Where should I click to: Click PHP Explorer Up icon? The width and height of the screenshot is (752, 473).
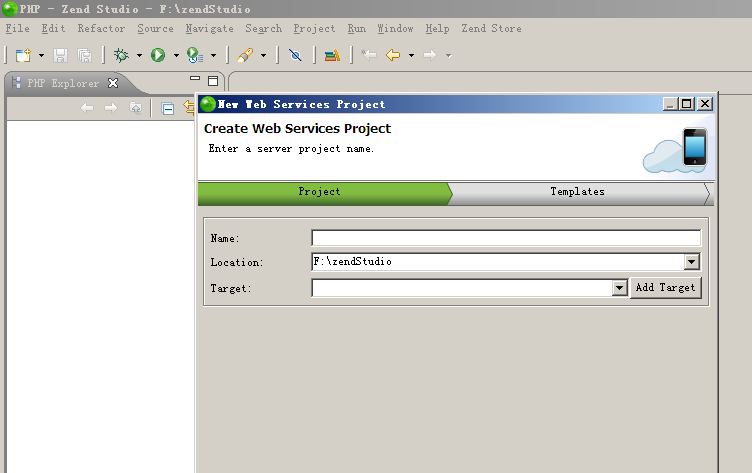click(x=136, y=108)
